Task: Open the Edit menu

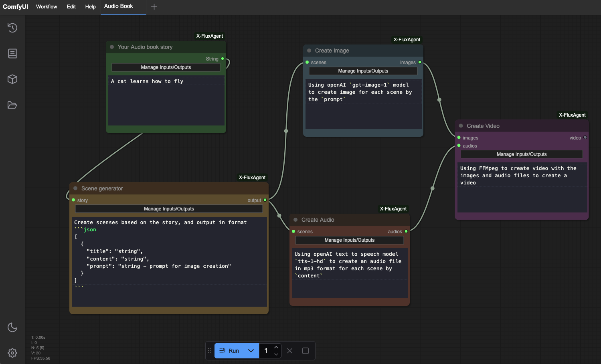Action: coord(71,7)
